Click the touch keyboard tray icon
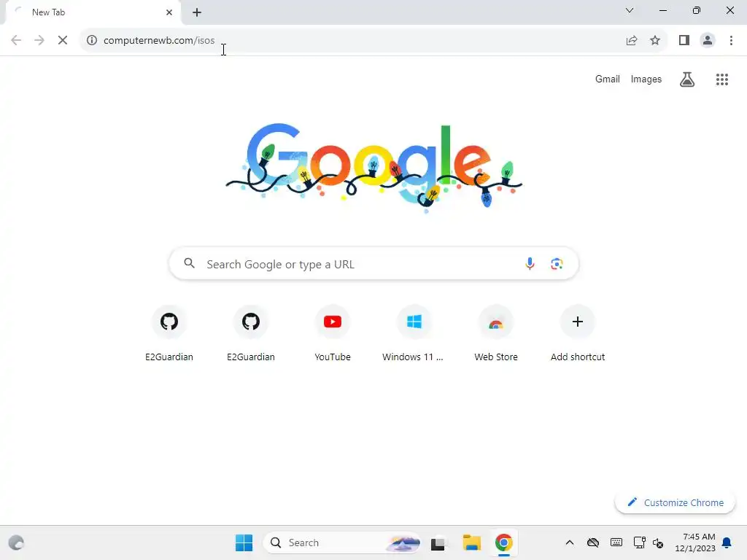 coord(616,542)
